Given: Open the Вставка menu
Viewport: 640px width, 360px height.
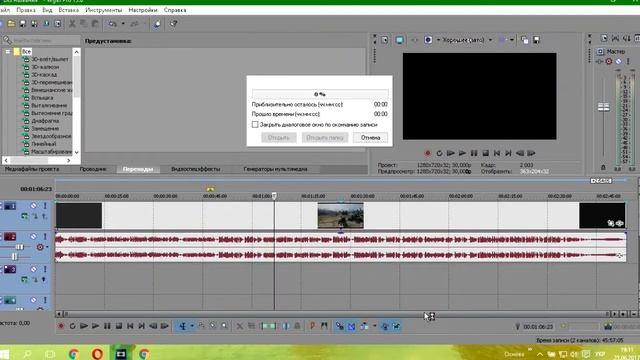Looking at the screenshot, I should click(69, 10).
